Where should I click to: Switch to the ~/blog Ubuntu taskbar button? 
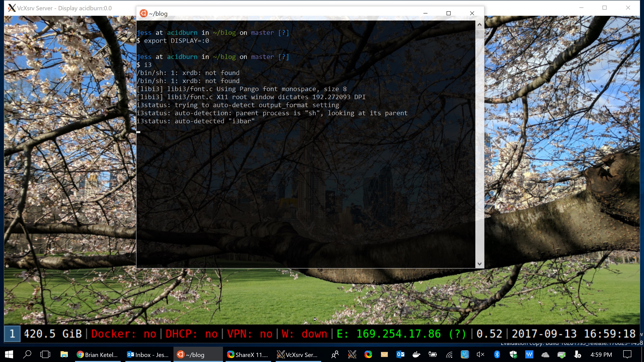click(198, 354)
